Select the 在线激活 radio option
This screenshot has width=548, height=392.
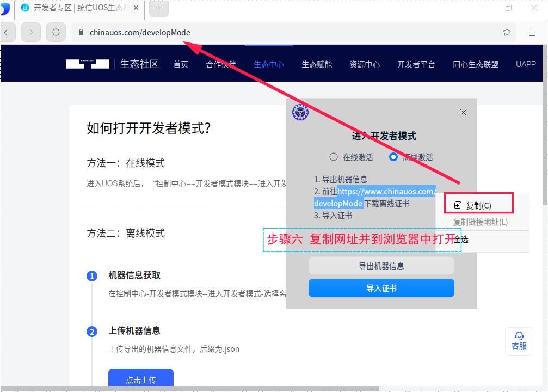(334, 157)
